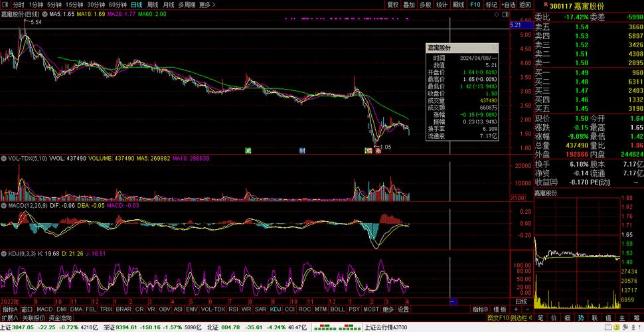Select the 指标B tab
The height and width of the screenshot is (332, 644).
coord(480,309)
